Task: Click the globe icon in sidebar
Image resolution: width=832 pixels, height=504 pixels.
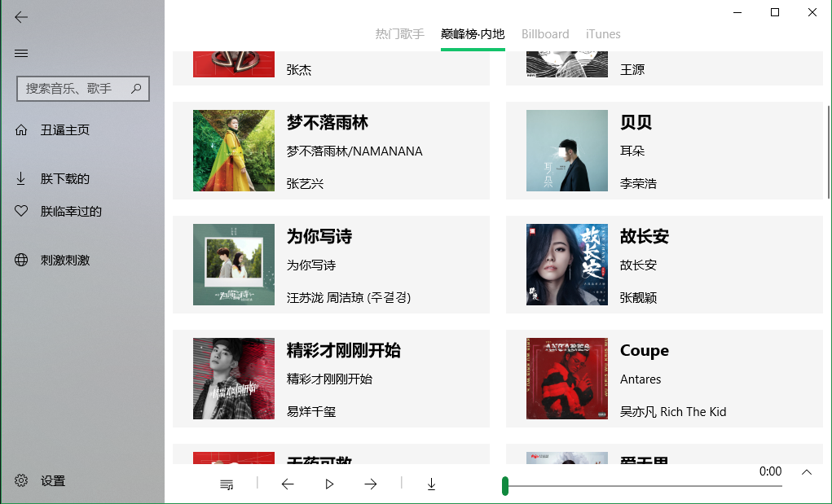Action: click(x=21, y=261)
